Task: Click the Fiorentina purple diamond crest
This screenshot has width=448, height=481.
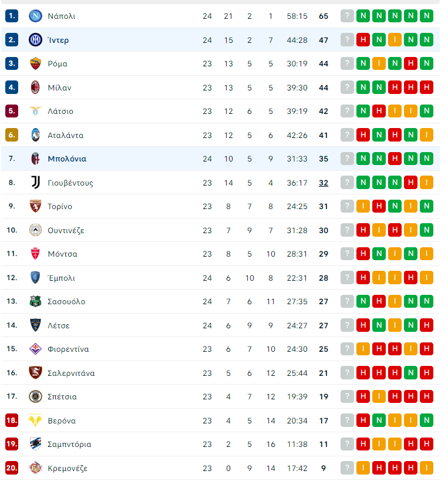Action: [x=35, y=349]
